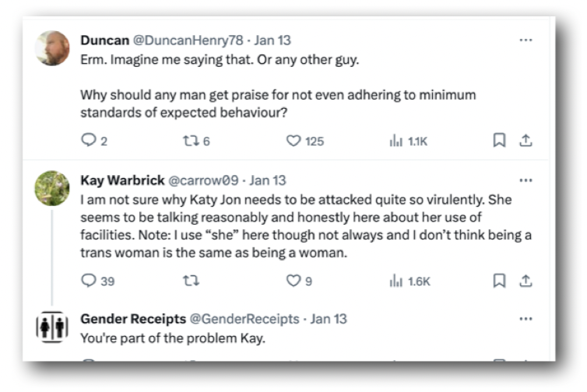Viewport: 587px width, 392px height.
Task: Bookmark Kay Warbrick's tweet
Action: (x=500, y=281)
